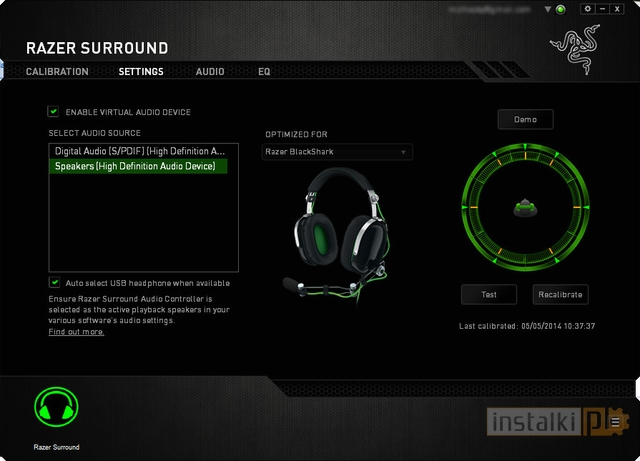Expand the account arrow beside status indicator
Screen dimensions: 640x461
548,9
